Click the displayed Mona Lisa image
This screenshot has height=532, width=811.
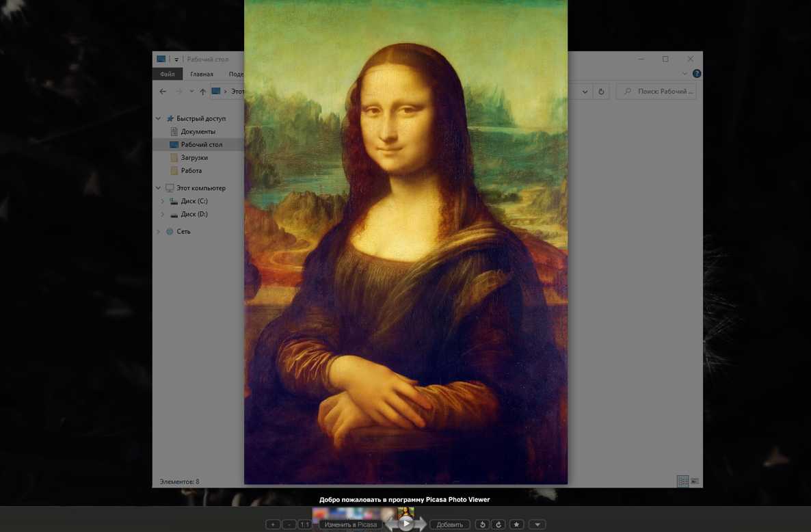[x=405, y=242]
